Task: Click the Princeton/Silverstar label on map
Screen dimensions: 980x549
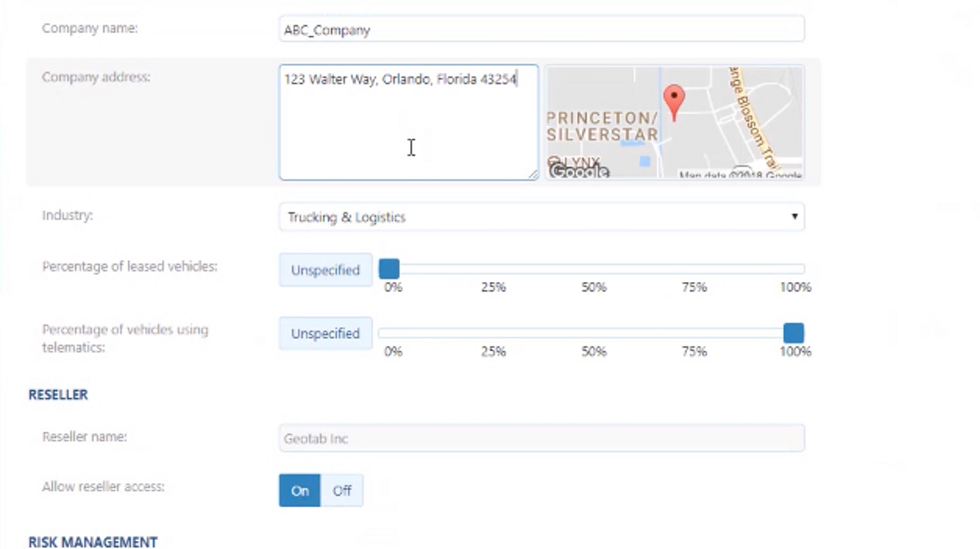Action: pos(602,127)
